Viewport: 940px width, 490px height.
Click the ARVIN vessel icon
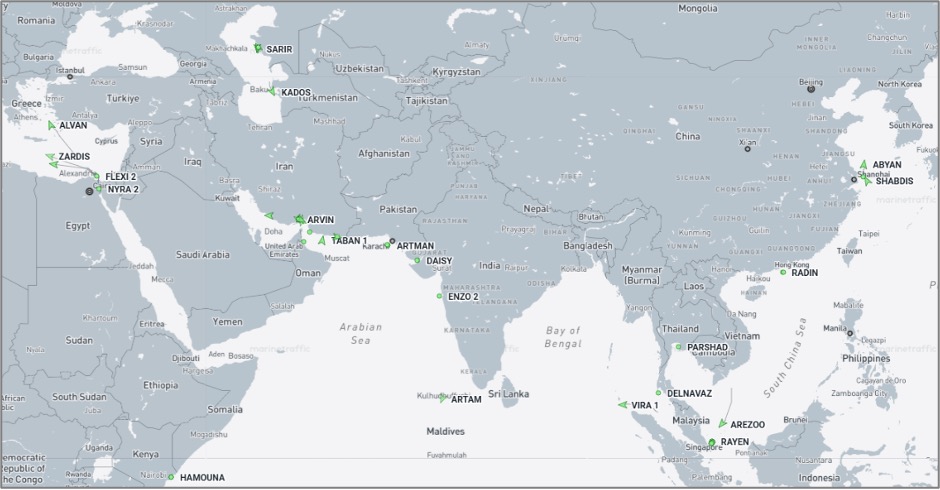point(300,220)
